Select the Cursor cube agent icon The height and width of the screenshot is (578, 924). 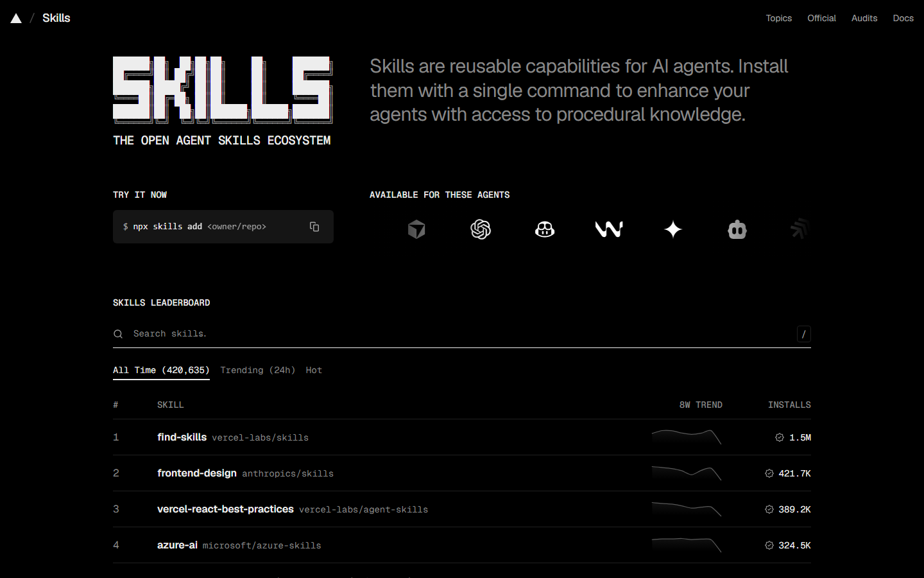tap(416, 229)
